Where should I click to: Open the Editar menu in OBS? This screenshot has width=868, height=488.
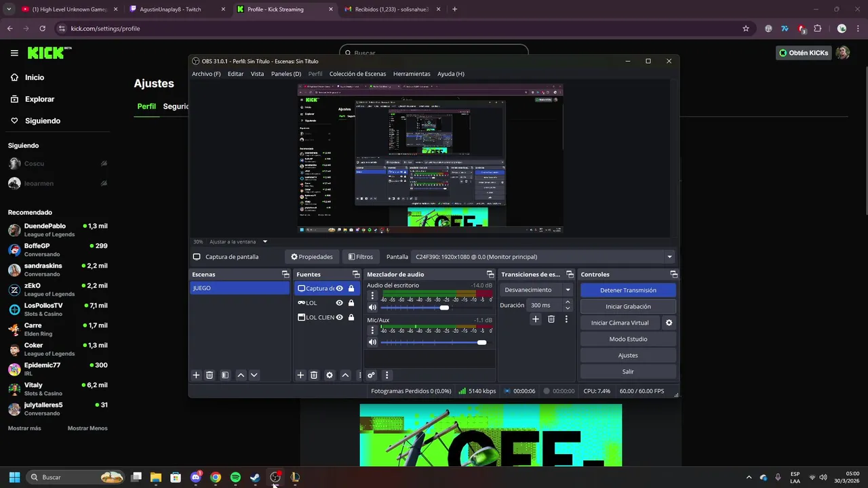click(235, 74)
